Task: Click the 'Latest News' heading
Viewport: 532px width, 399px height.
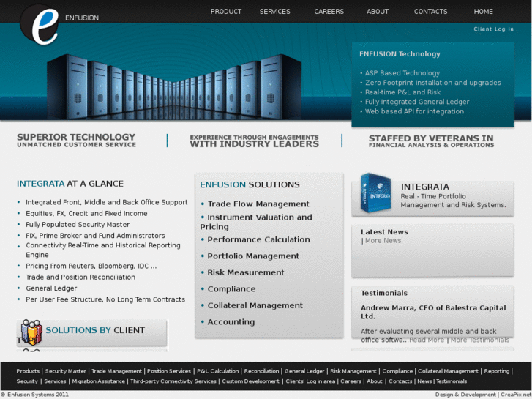Action: (x=384, y=232)
